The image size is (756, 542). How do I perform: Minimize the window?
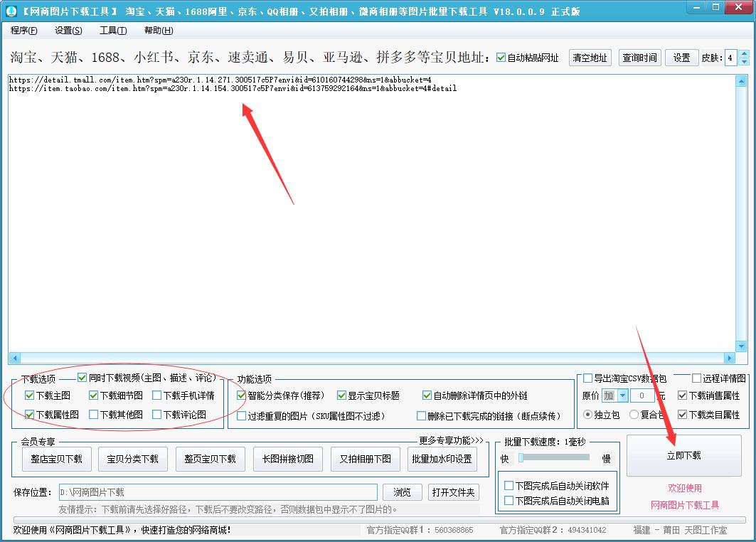click(x=697, y=7)
